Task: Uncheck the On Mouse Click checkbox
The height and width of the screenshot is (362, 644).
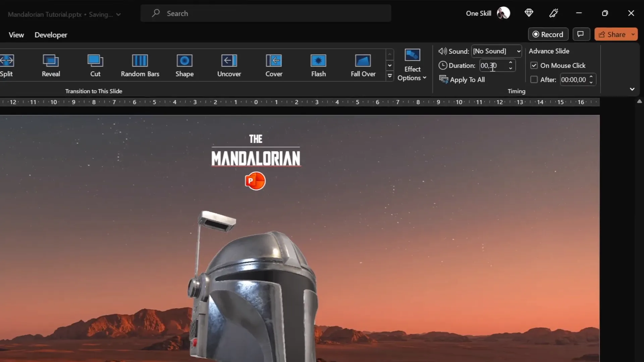Action: pos(534,65)
